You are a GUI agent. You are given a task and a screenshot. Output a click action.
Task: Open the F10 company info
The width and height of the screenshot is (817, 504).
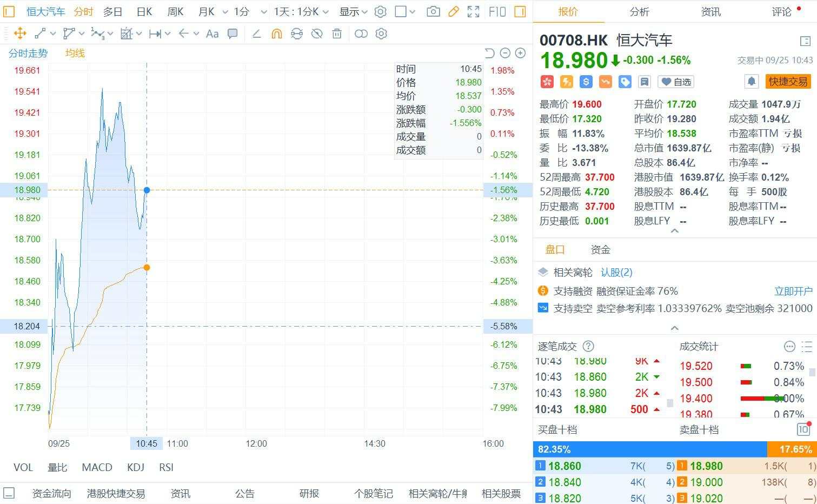(x=497, y=11)
